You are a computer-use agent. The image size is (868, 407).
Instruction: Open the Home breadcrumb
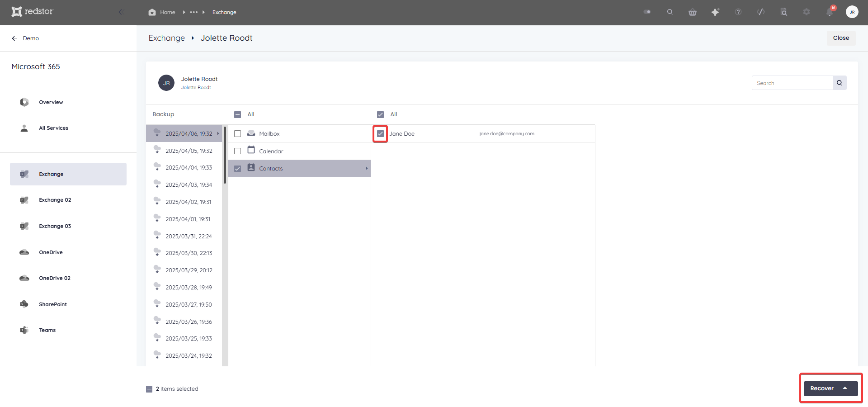(x=162, y=12)
